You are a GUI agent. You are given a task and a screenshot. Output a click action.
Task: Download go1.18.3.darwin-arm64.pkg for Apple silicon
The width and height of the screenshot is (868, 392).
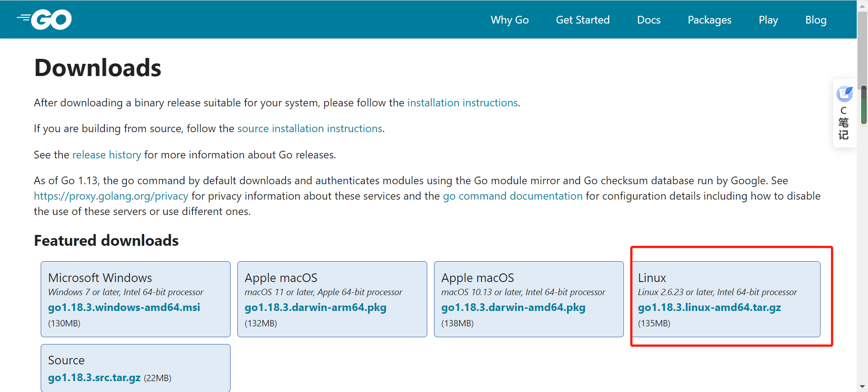[315, 307]
